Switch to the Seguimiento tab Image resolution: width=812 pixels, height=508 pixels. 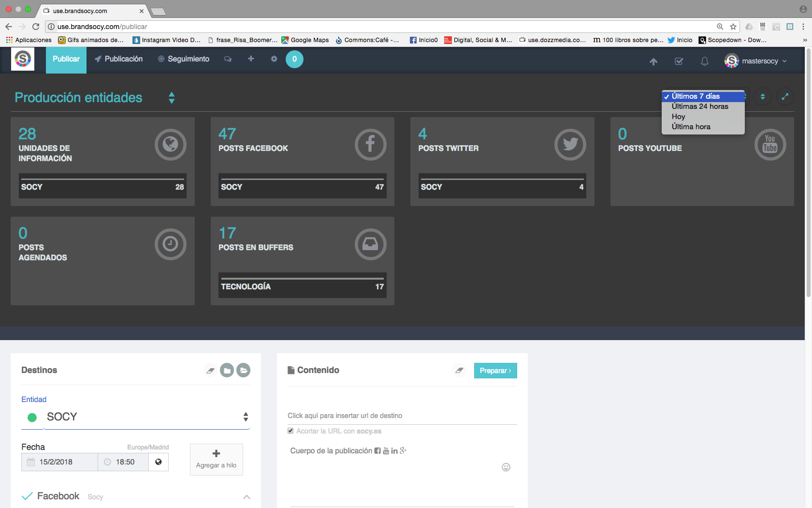(x=184, y=59)
